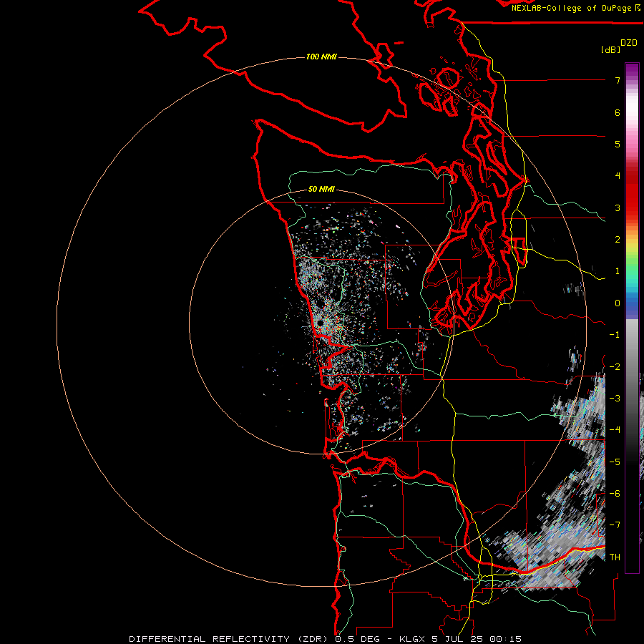The image size is (644, 644).
Task: Pick the gray band near -2 dB
Action: click(x=632, y=367)
